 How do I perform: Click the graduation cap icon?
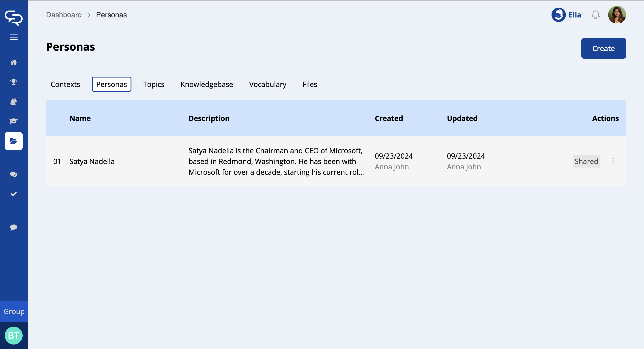coord(13,121)
